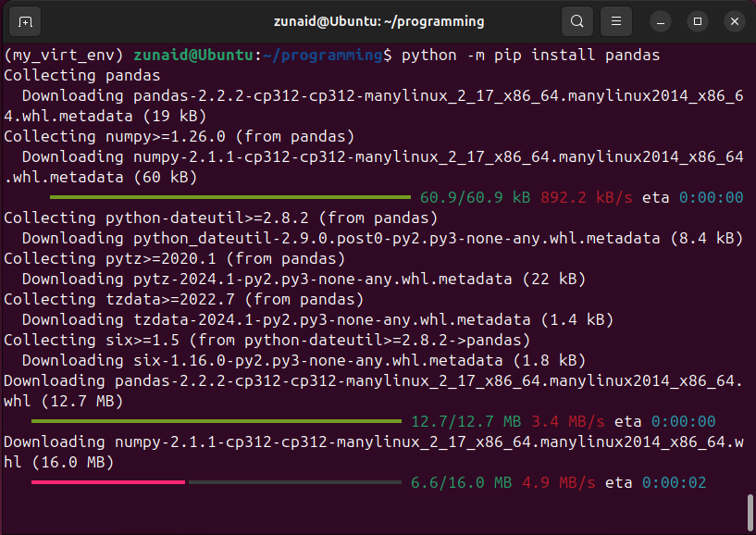Minimize the terminal window
The width and height of the screenshot is (756, 535).
[x=660, y=20]
